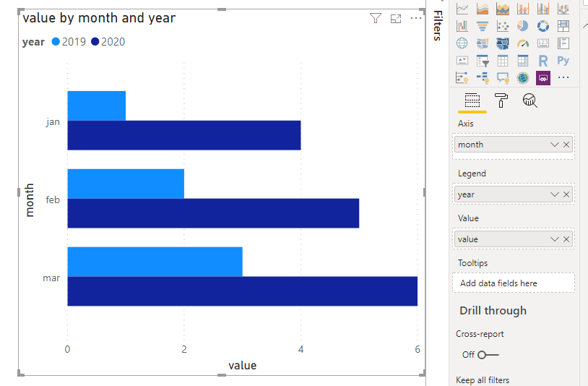Select the Shape map visualization
Image resolution: width=588 pixels, height=386 pixels.
pos(503,43)
